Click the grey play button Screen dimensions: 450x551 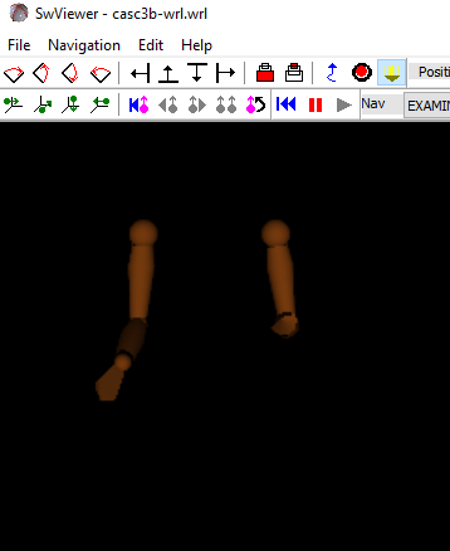[344, 105]
